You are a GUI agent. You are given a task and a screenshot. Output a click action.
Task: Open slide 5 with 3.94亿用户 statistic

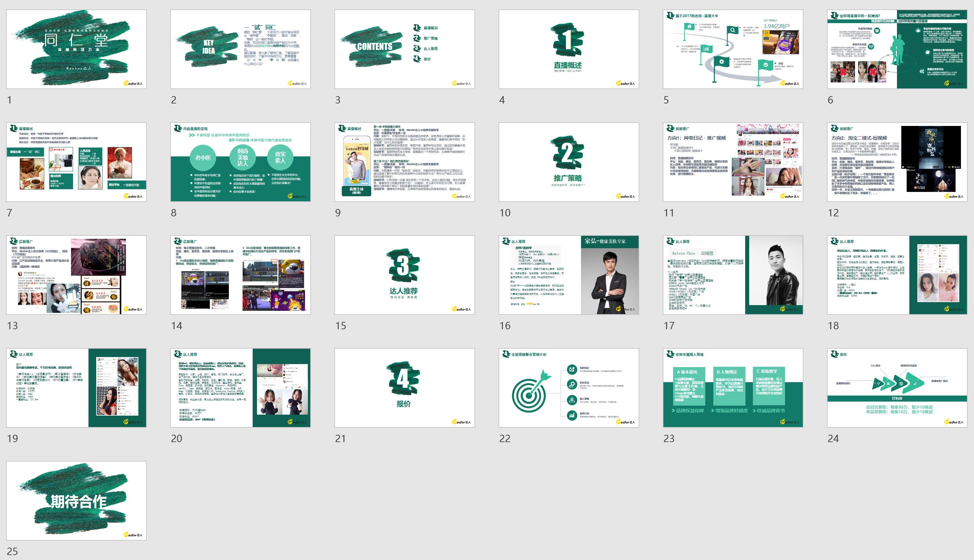click(733, 49)
